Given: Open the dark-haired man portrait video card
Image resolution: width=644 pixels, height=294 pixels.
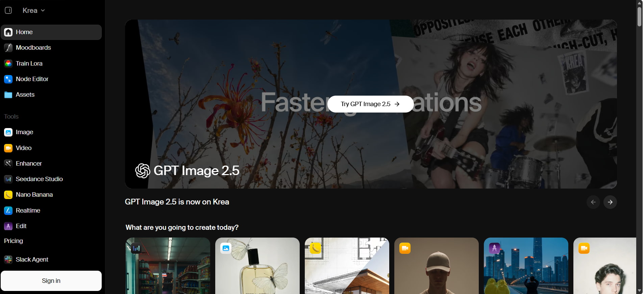Looking at the screenshot, I should click(605, 266).
